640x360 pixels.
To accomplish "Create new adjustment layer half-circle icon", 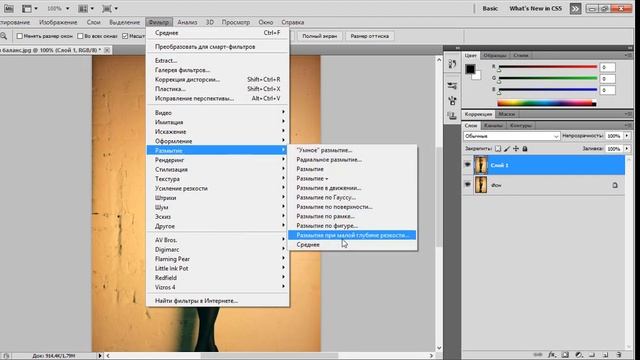I will pos(578,355).
